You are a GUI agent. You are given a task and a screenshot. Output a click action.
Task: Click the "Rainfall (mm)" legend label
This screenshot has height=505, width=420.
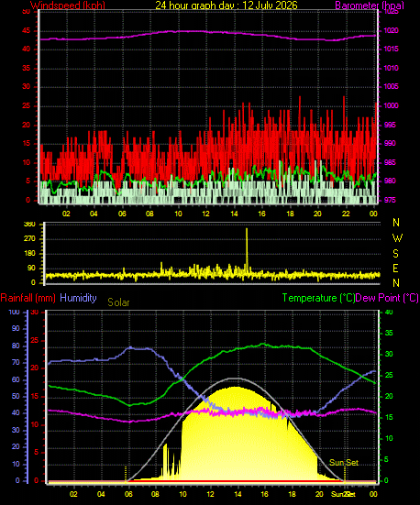click(x=28, y=298)
